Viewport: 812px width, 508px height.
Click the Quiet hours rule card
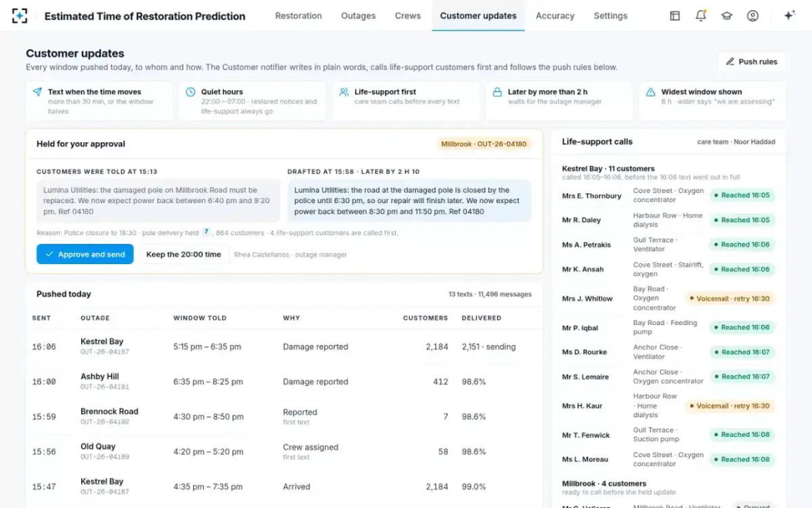click(252, 101)
